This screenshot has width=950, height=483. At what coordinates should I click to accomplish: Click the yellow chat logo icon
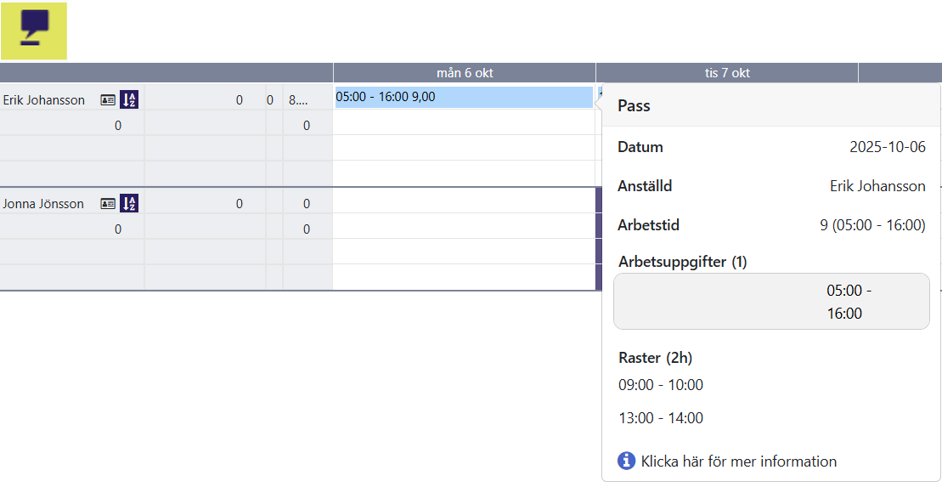pyautogui.click(x=34, y=31)
